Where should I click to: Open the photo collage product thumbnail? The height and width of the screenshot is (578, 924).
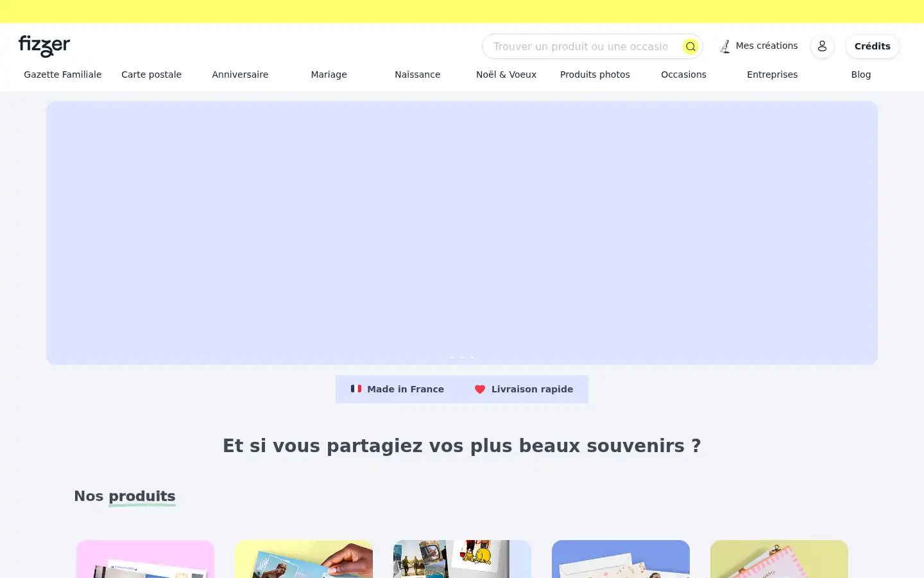point(462,559)
